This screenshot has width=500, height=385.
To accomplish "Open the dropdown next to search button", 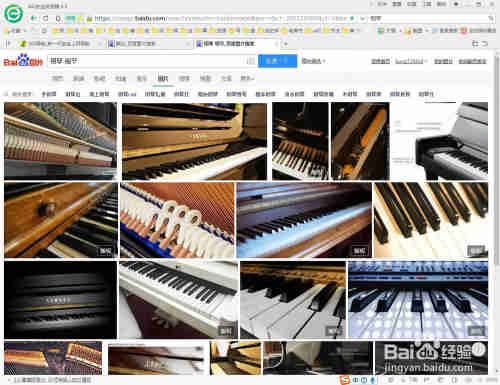I will tap(314, 61).
